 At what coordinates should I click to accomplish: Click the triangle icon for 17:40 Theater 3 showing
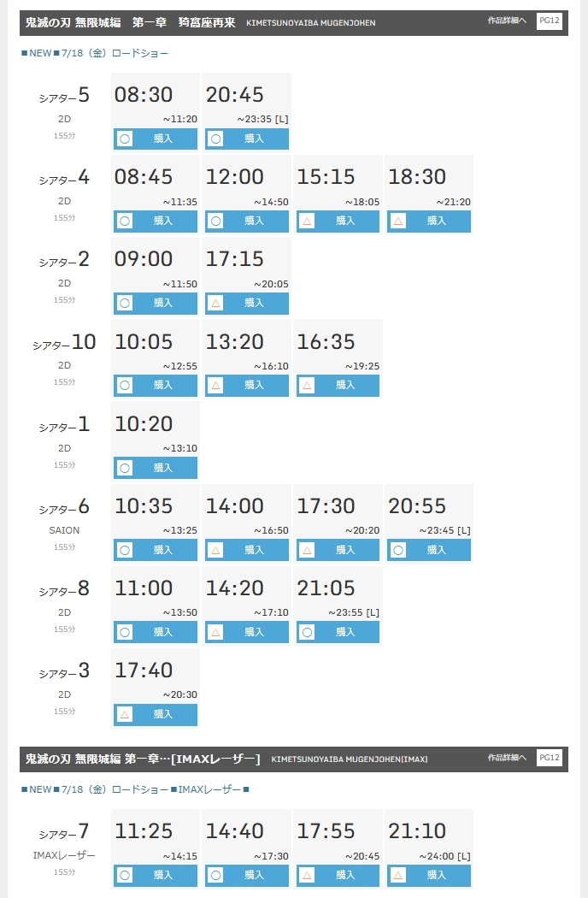pos(125,714)
